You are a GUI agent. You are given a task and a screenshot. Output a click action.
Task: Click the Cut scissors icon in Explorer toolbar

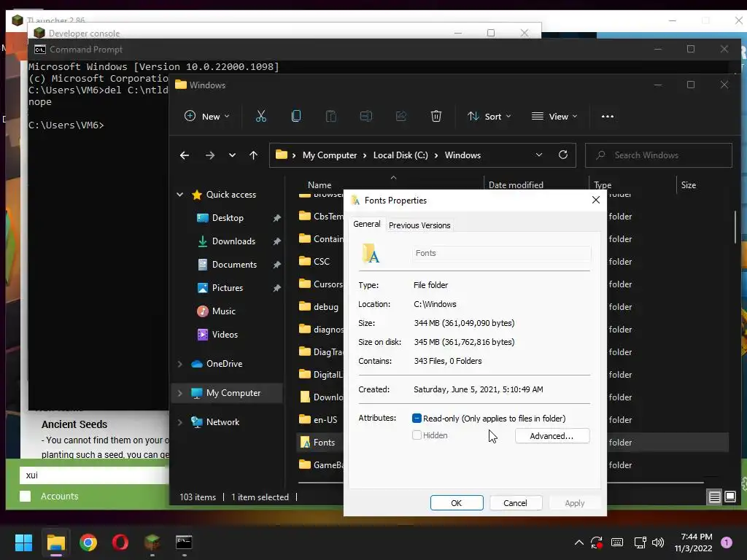[261, 116]
